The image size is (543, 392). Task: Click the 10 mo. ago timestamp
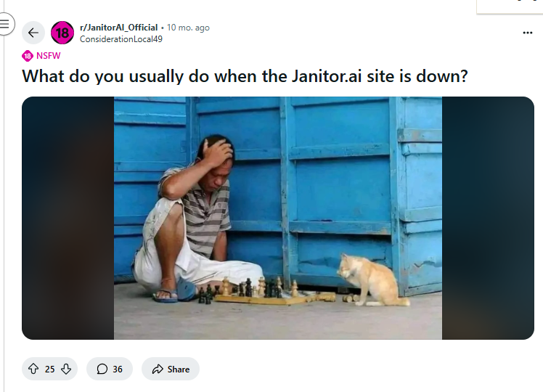coord(188,28)
